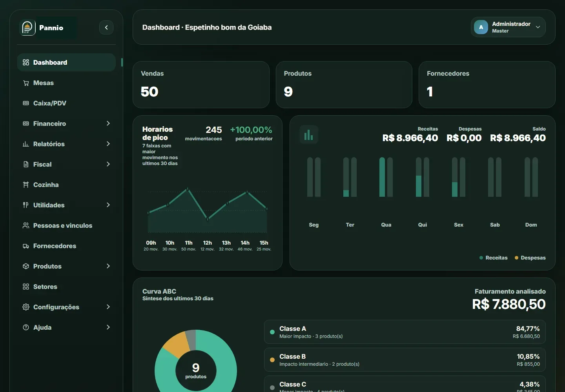
Task: Open the Administrador account dropdown arrow
Action: coord(538,27)
